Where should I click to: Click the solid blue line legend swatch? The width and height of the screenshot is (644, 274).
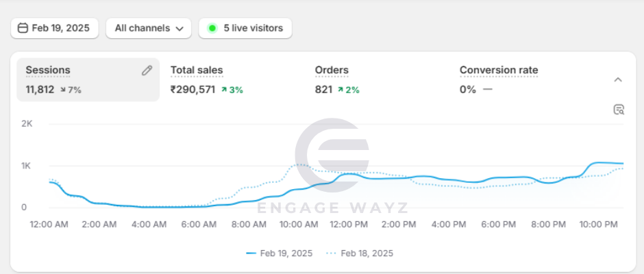coord(251,253)
